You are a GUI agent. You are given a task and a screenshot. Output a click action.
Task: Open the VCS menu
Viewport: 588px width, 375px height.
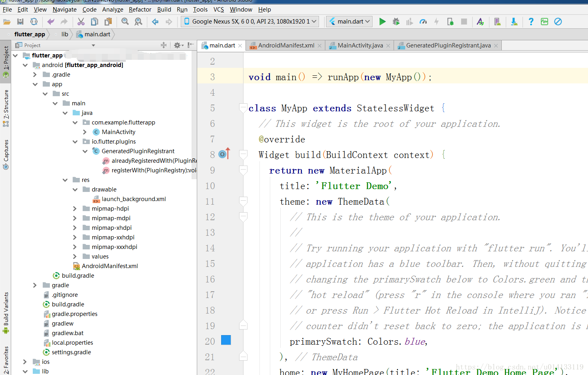click(x=219, y=10)
